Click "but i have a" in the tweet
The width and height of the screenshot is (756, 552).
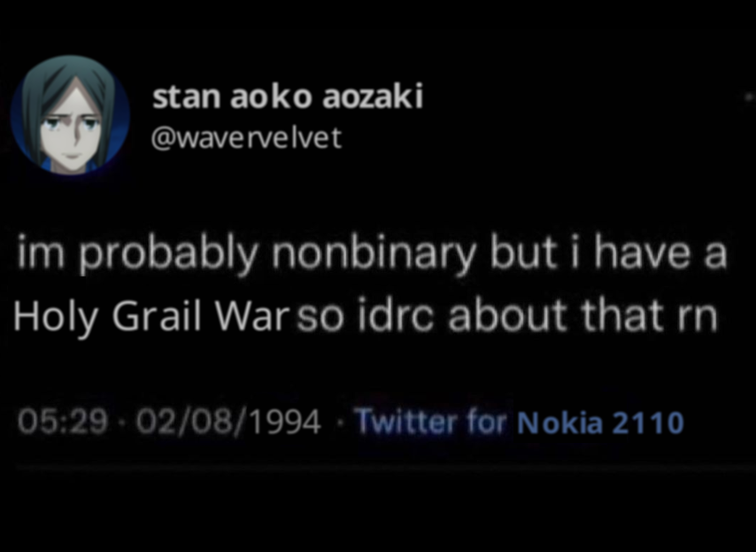[x=608, y=253]
